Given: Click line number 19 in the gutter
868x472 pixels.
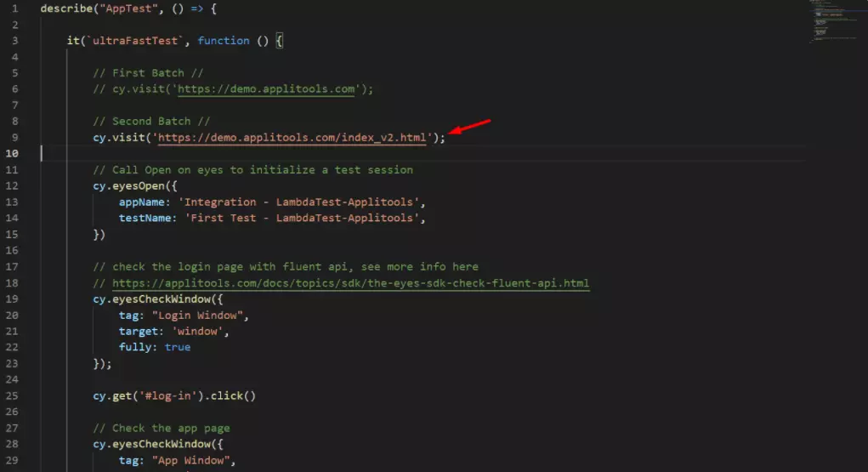Looking at the screenshot, I should (13, 299).
